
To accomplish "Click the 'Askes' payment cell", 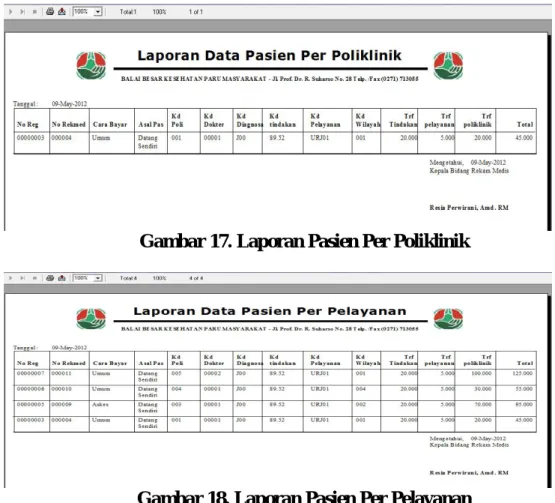I will [x=100, y=404].
